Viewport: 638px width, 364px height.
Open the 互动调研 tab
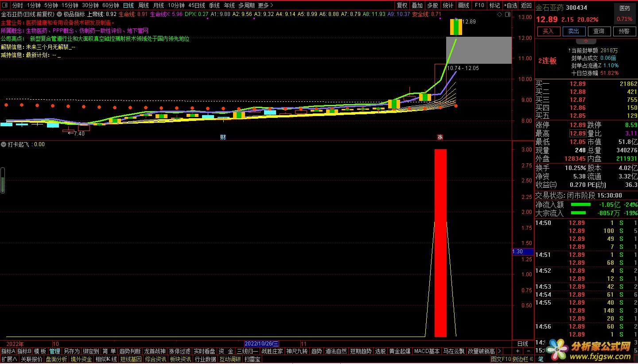point(230,359)
